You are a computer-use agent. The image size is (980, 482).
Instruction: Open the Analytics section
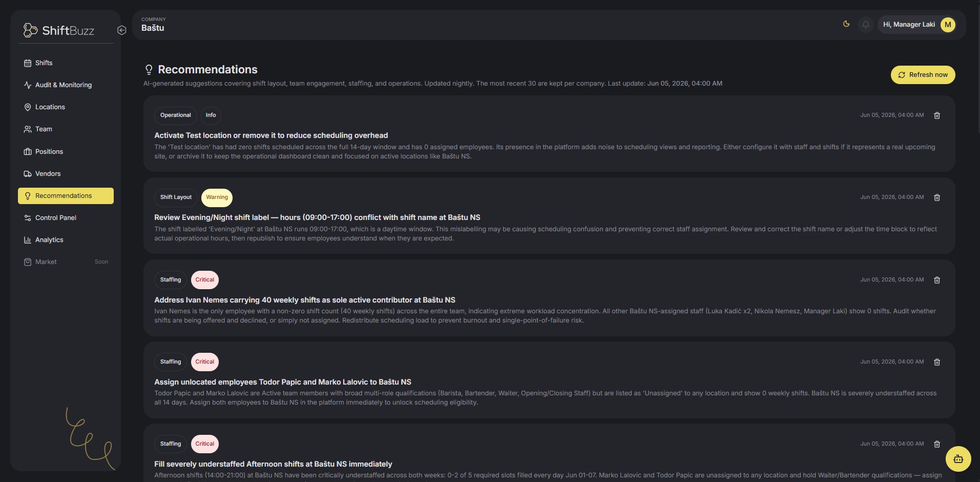click(x=66, y=240)
